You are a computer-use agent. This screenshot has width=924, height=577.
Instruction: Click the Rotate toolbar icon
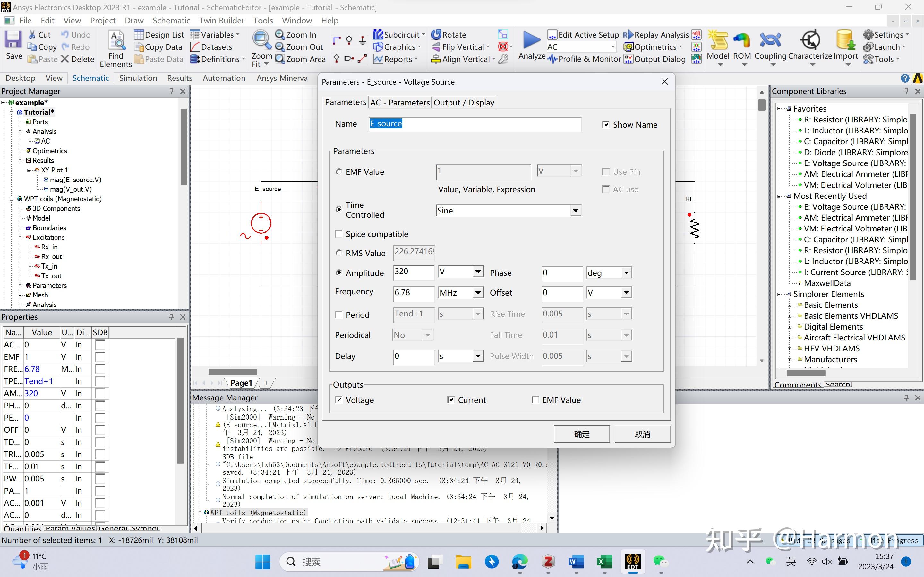pyautogui.click(x=436, y=35)
